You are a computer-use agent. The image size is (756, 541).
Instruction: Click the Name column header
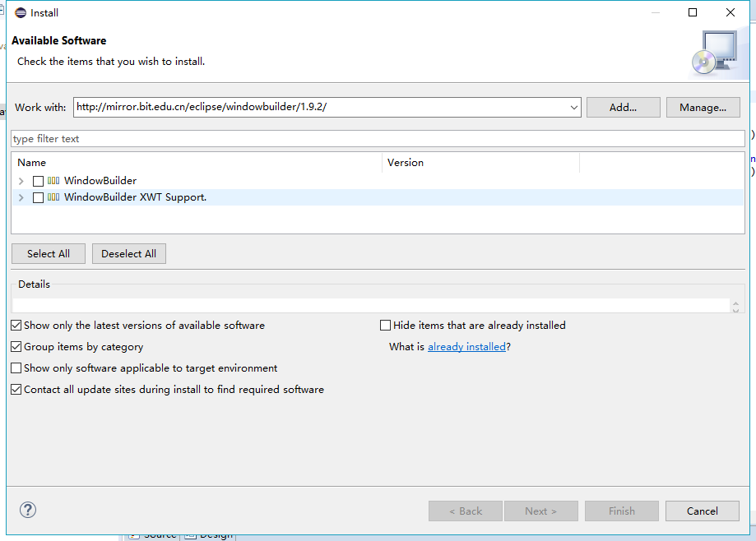[197, 163]
